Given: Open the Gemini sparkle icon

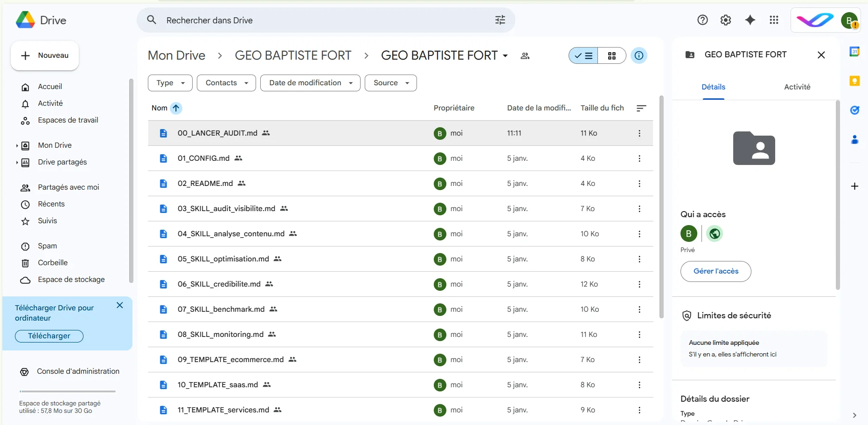Looking at the screenshot, I should point(750,20).
